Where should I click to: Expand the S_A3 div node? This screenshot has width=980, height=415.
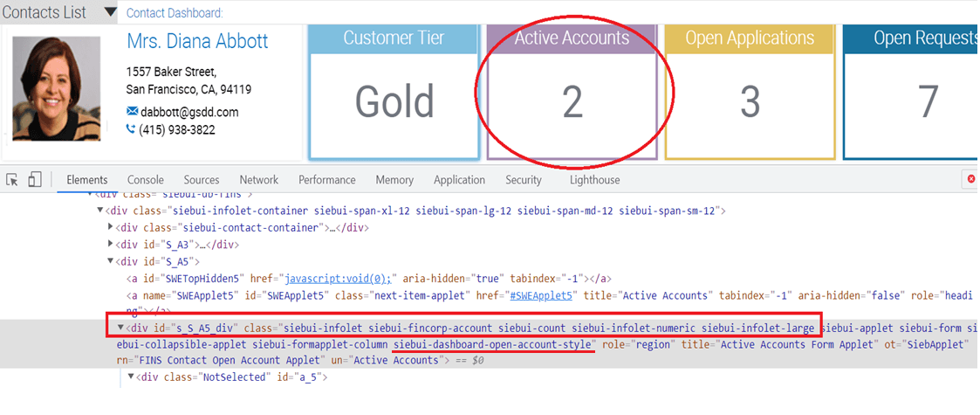coord(111,244)
